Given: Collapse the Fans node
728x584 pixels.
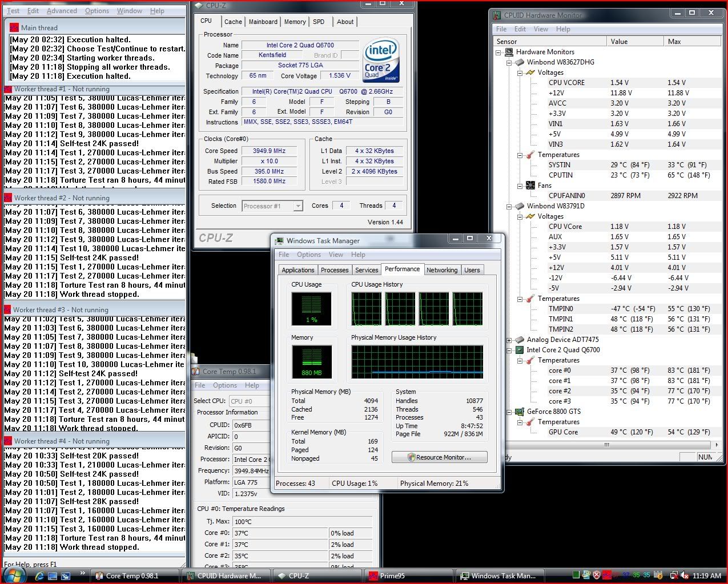Looking at the screenshot, I should pyautogui.click(x=520, y=186).
